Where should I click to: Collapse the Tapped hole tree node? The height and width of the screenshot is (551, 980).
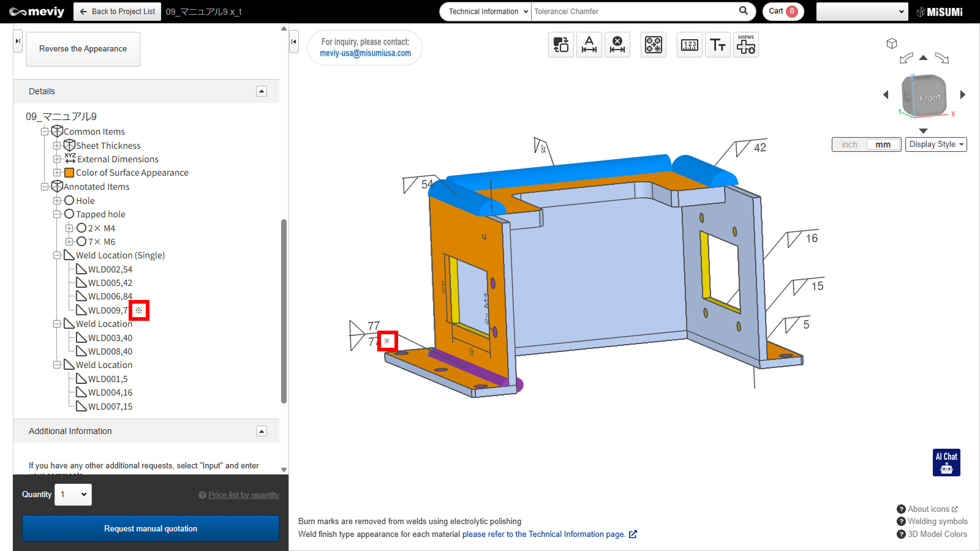point(57,214)
